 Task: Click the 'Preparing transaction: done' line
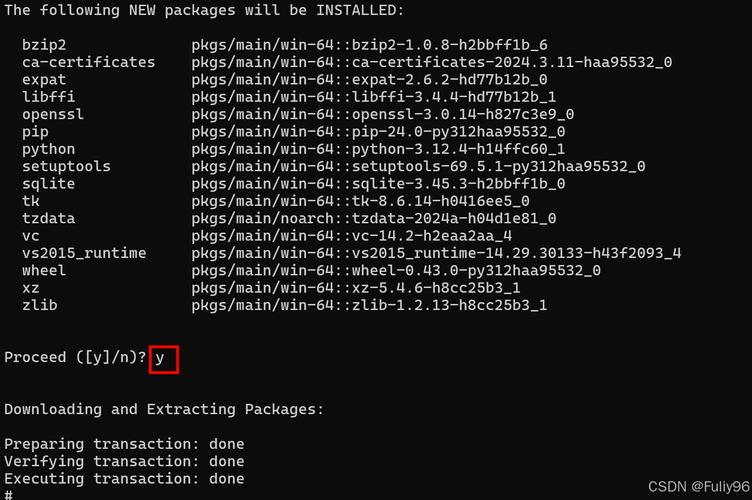[x=124, y=444]
